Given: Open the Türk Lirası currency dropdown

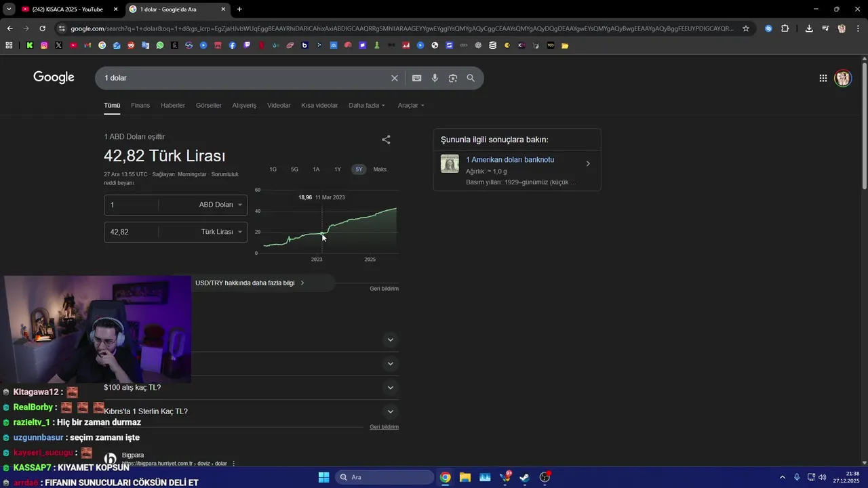Looking at the screenshot, I should tap(222, 232).
